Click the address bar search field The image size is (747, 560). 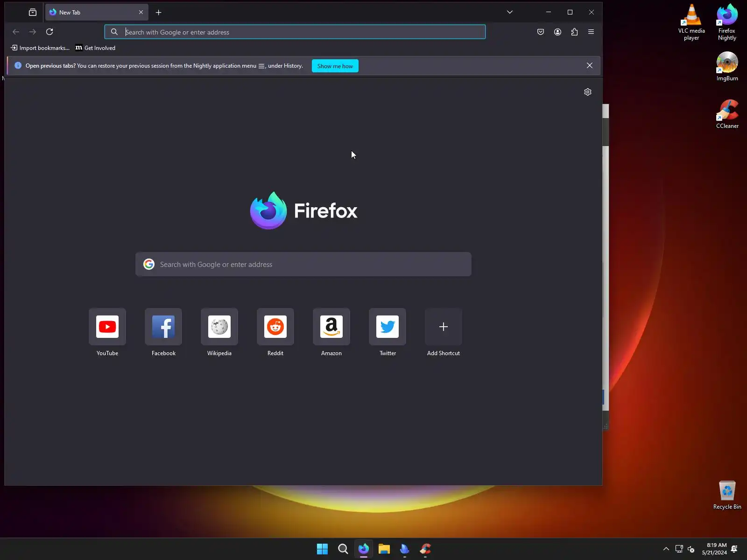pyautogui.click(x=295, y=32)
